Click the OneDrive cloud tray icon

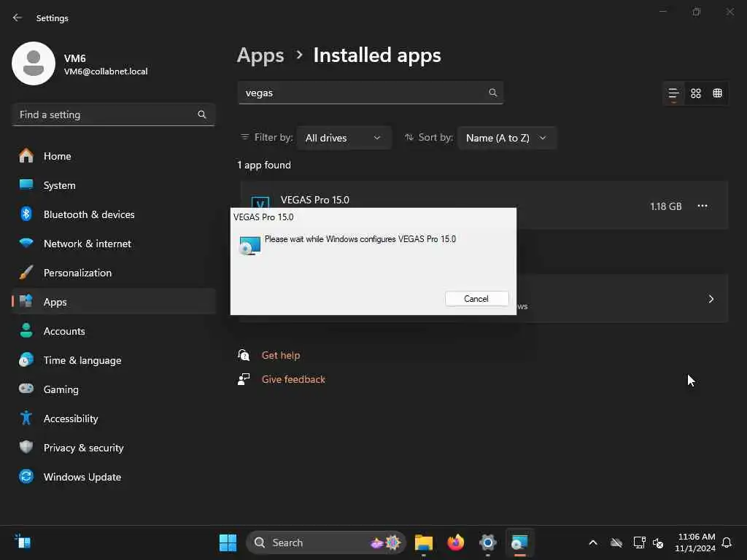pos(616,542)
